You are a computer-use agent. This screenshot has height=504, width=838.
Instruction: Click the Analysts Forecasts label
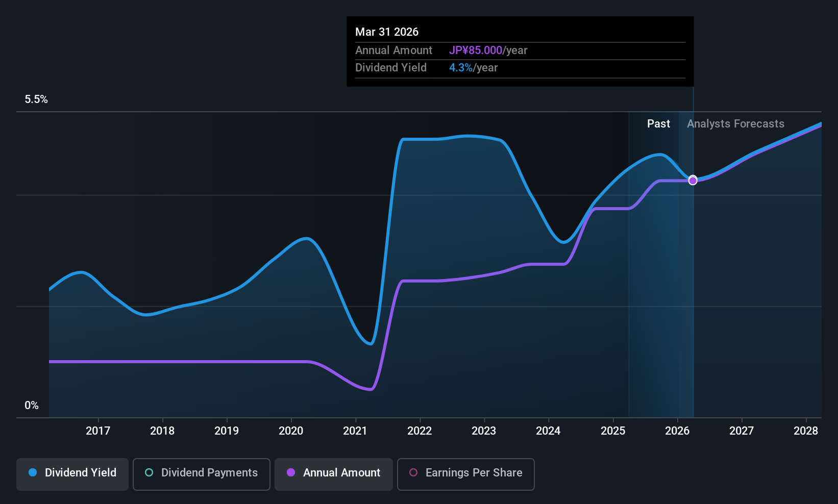tap(735, 124)
